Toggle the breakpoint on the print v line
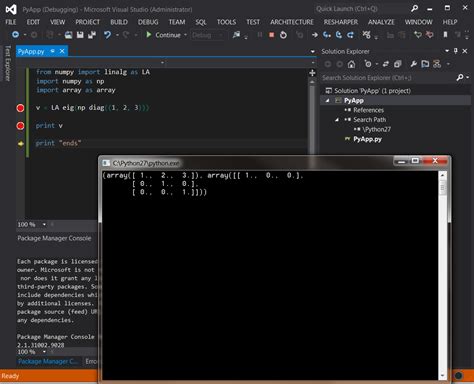This screenshot has height=384, width=474. (x=20, y=126)
